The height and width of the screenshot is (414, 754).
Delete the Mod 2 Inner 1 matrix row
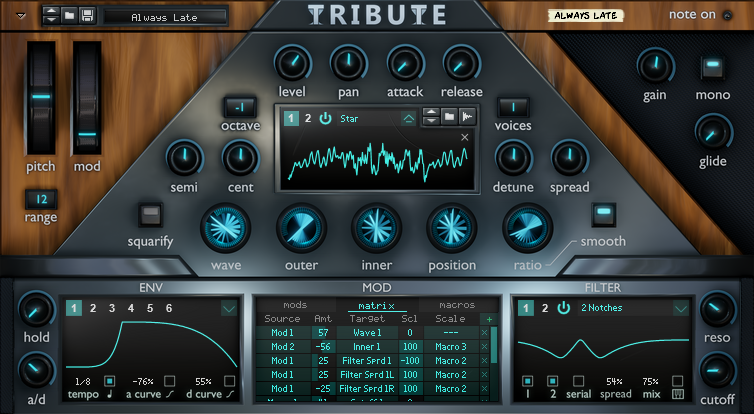(x=484, y=347)
